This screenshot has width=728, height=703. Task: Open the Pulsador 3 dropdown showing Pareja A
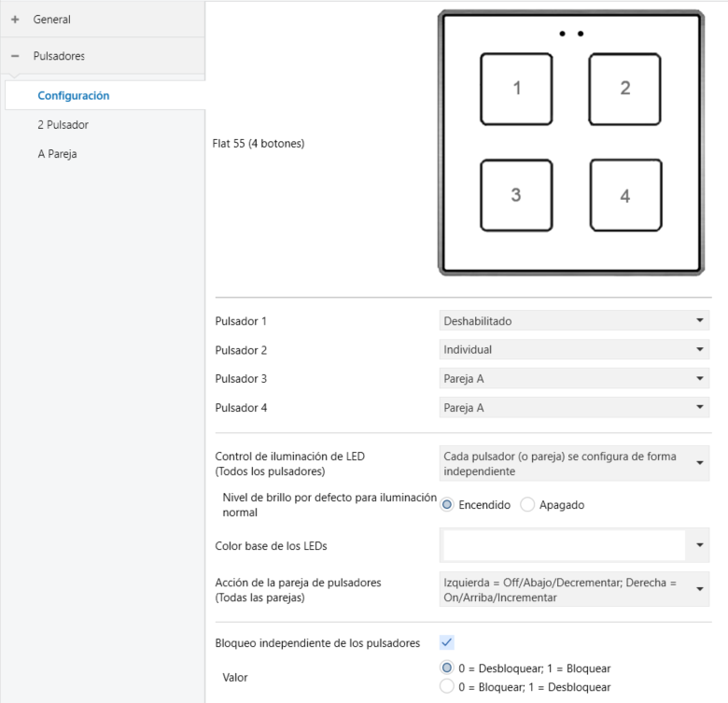574,379
